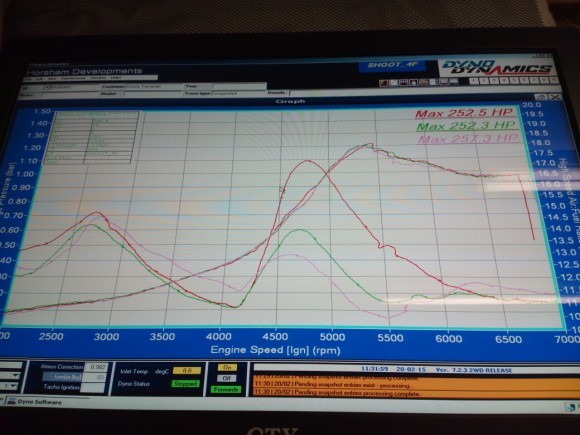Click the Tacho Ignition value field
Image resolution: width=580 pixels, height=435 pixels.
93,387
